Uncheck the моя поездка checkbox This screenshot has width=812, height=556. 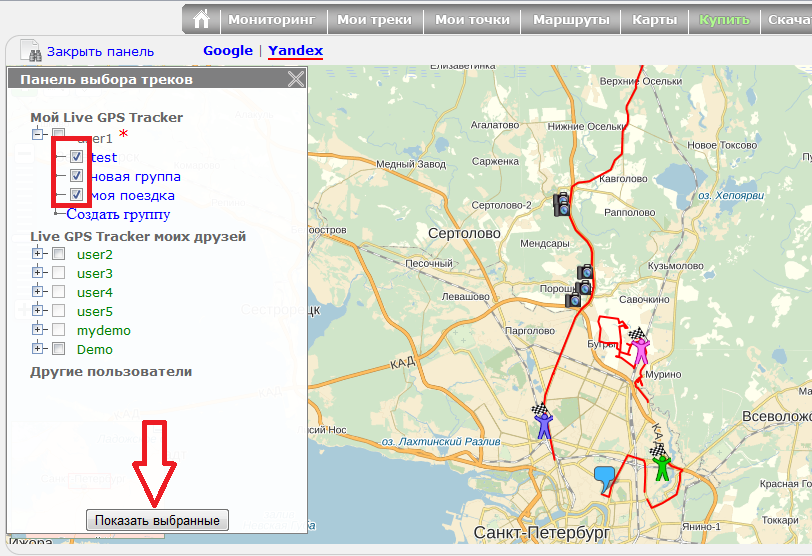[76, 195]
